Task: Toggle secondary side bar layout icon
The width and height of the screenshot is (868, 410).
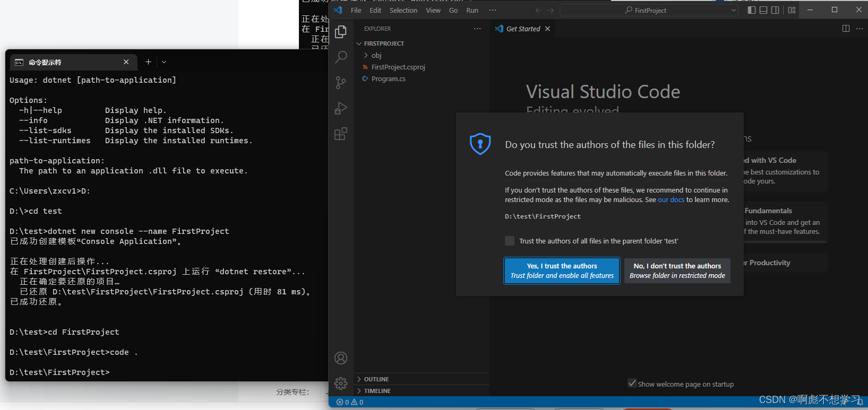Action: (775, 10)
